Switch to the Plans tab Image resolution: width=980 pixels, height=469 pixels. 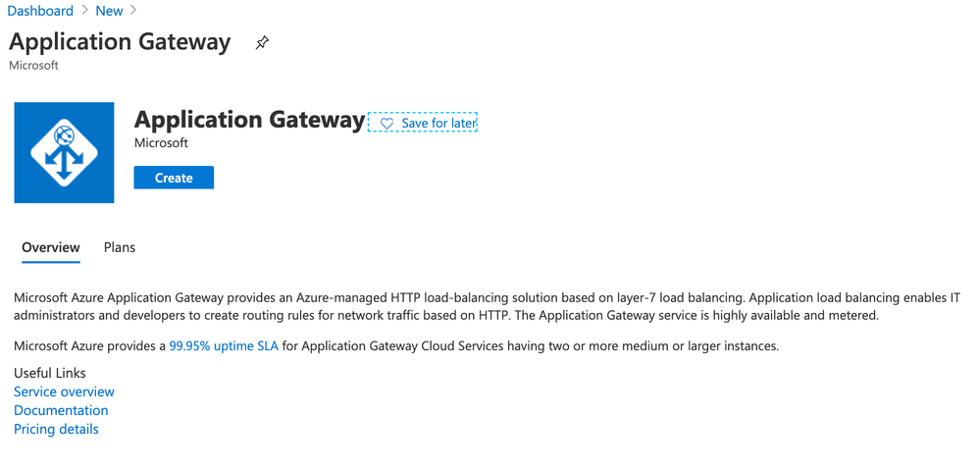point(120,247)
